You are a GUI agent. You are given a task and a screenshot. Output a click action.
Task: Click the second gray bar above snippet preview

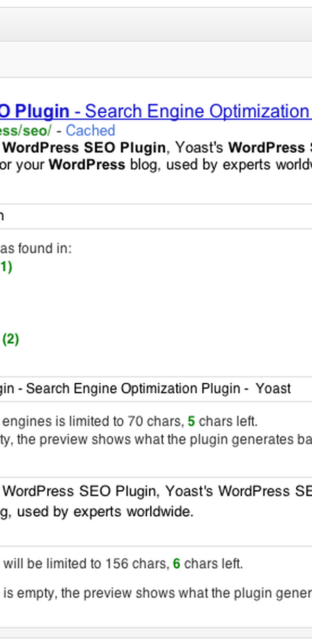point(156,60)
